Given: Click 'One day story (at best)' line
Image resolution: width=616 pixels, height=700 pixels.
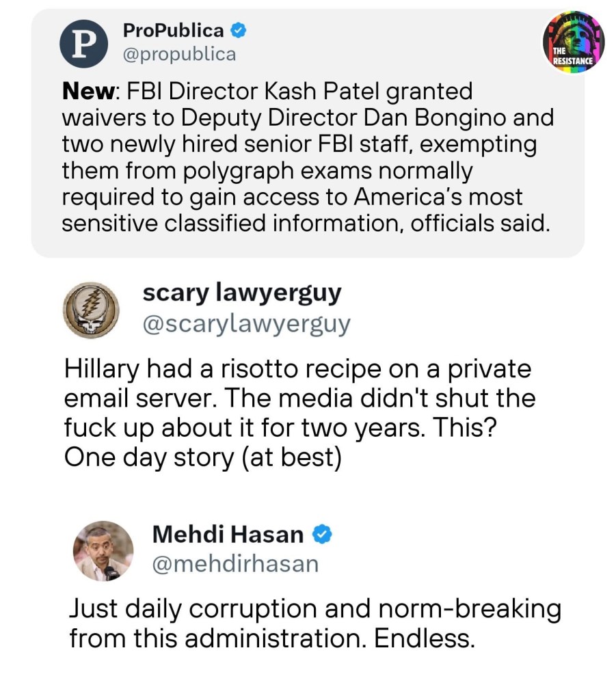Looking at the screenshot, I should pos(202,457).
